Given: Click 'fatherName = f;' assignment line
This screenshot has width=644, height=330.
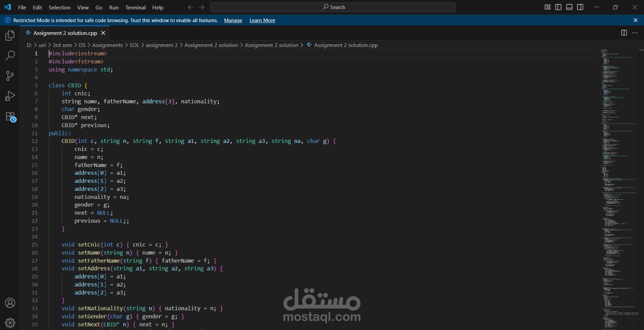Looking at the screenshot, I should pos(99,165).
